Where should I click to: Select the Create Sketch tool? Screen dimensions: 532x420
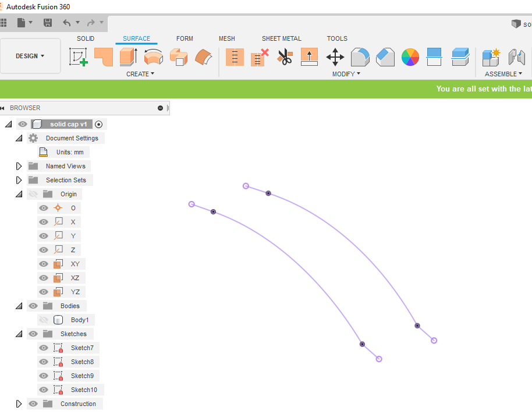click(x=79, y=57)
